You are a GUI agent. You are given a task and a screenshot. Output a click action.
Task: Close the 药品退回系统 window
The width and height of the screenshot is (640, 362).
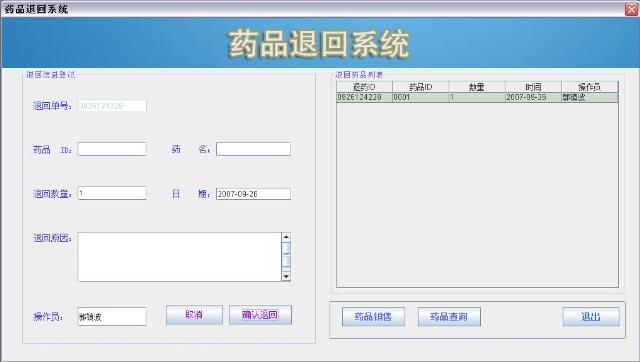(x=631, y=9)
